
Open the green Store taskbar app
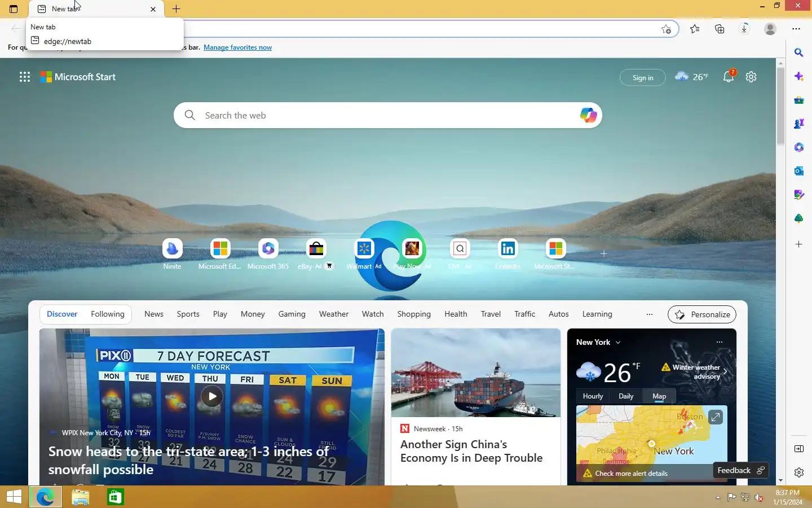tap(116, 497)
